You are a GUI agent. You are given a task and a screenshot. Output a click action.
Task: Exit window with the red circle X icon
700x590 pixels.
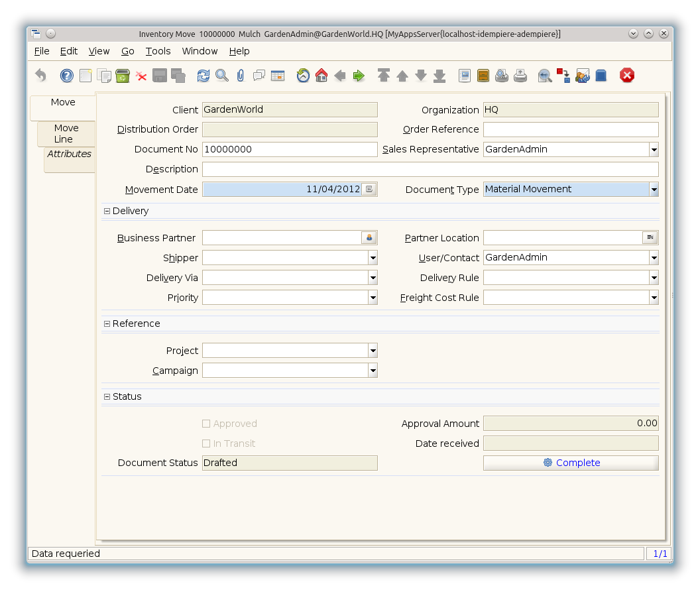[627, 76]
